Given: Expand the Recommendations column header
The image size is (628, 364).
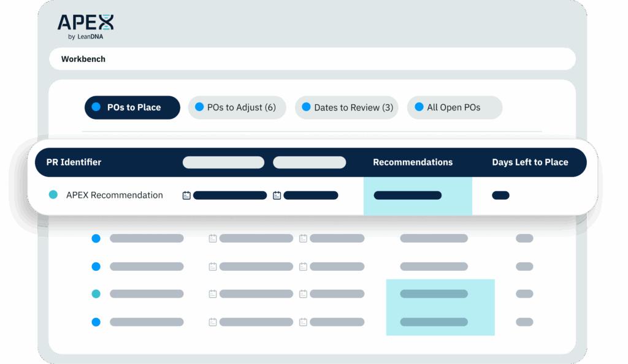Looking at the screenshot, I should tap(413, 162).
